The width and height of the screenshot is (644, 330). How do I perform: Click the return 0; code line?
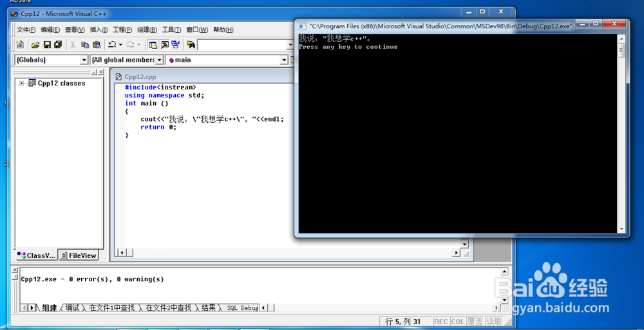coord(158,127)
